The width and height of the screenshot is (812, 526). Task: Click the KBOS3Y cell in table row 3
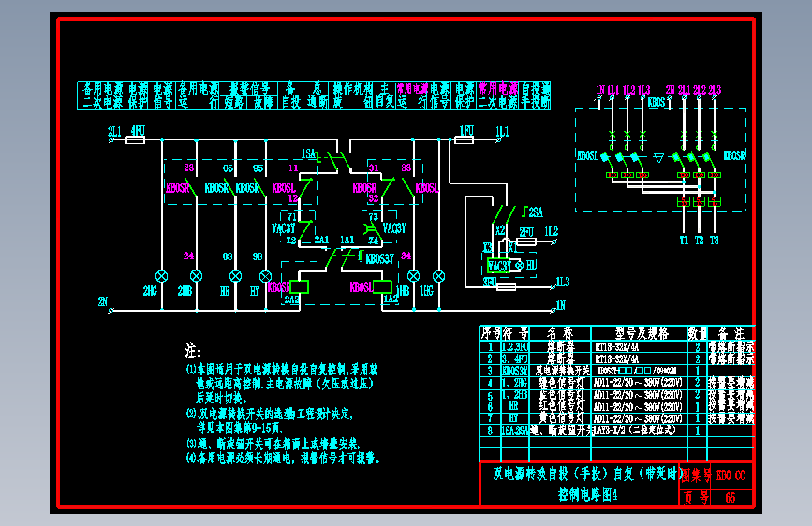click(x=515, y=371)
